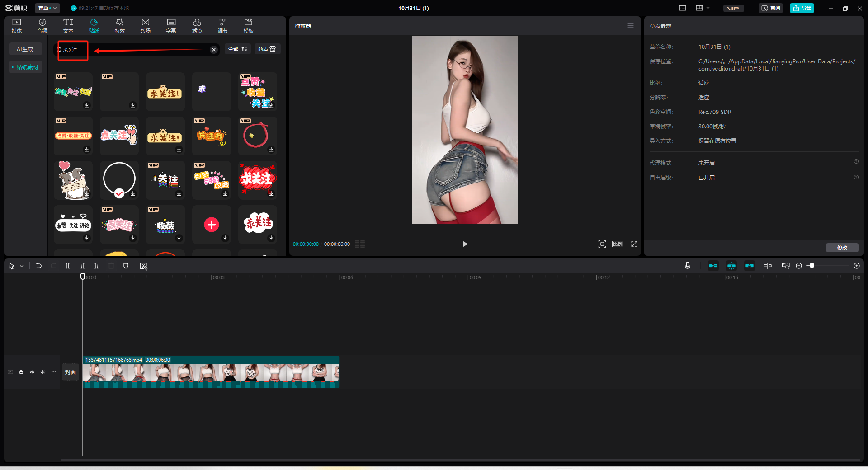Open the 审阅 review button
The width and height of the screenshot is (868, 470).
(771, 8)
